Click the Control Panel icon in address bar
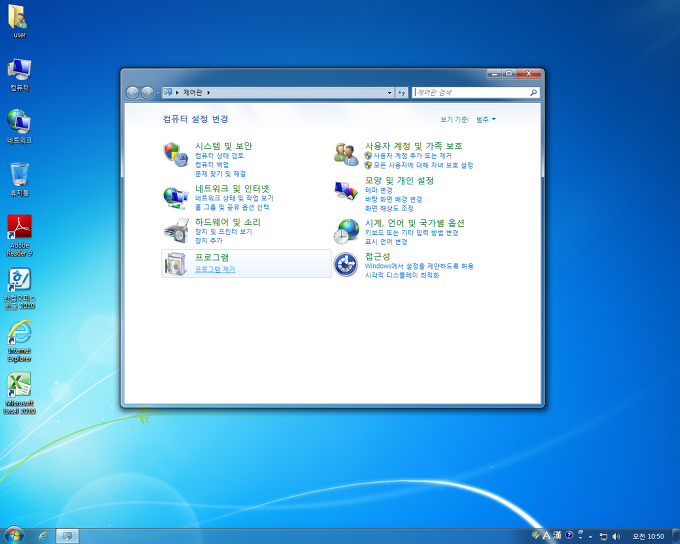The height and width of the screenshot is (544, 680). pos(168,92)
